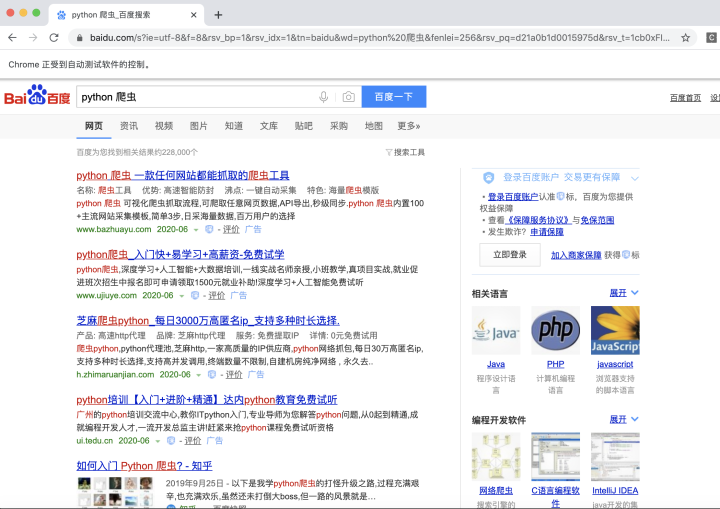The image size is (720, 509).
Task: Click the 申请保障 link
Action: 547,232
